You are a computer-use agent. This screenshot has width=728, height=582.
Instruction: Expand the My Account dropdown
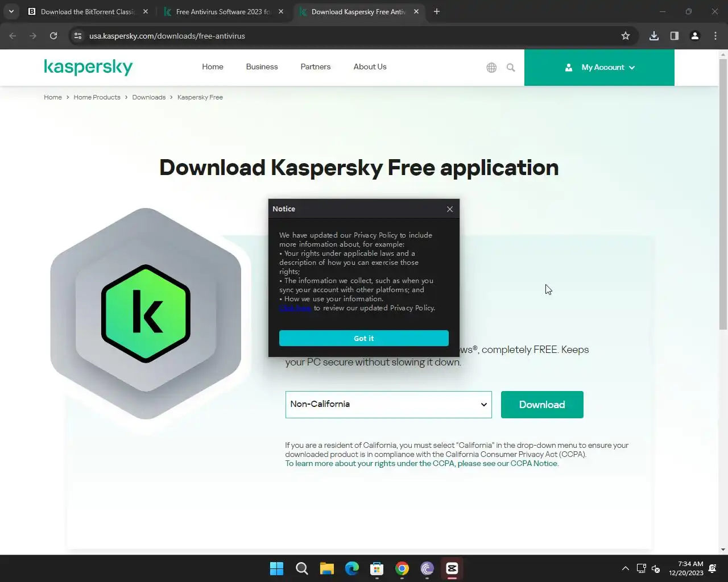(599, 68)
